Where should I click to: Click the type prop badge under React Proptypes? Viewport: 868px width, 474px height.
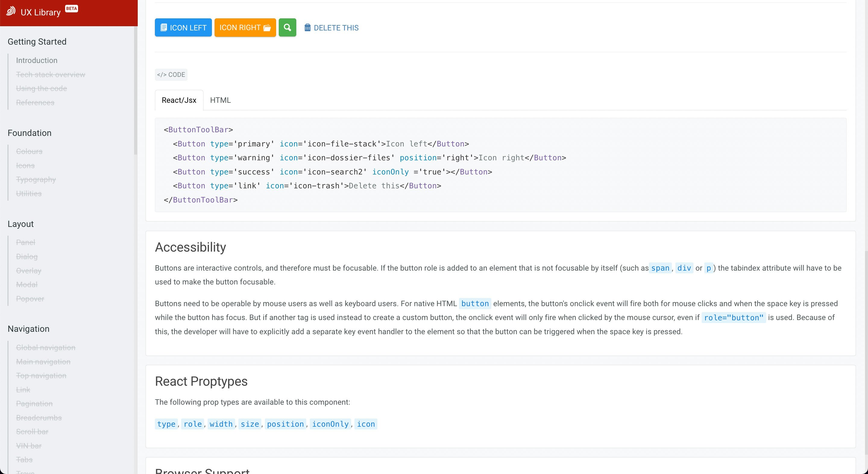tap(166, 424)
